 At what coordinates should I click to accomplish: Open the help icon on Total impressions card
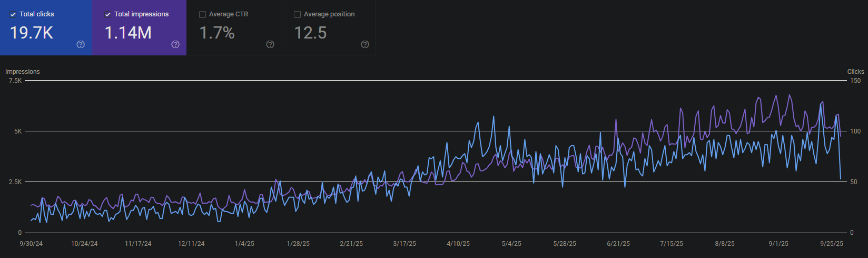pyautogui.click(x=175, y=44)
